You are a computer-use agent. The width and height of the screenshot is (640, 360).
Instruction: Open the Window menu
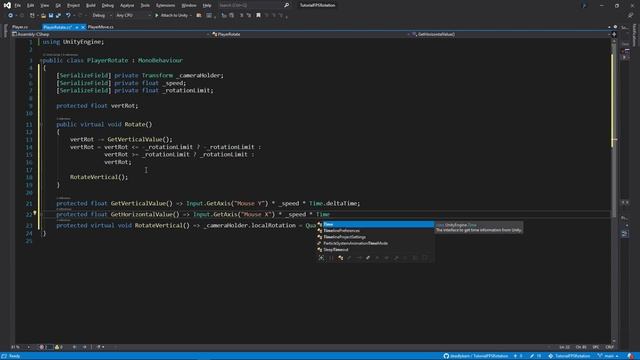pos(189,5)
